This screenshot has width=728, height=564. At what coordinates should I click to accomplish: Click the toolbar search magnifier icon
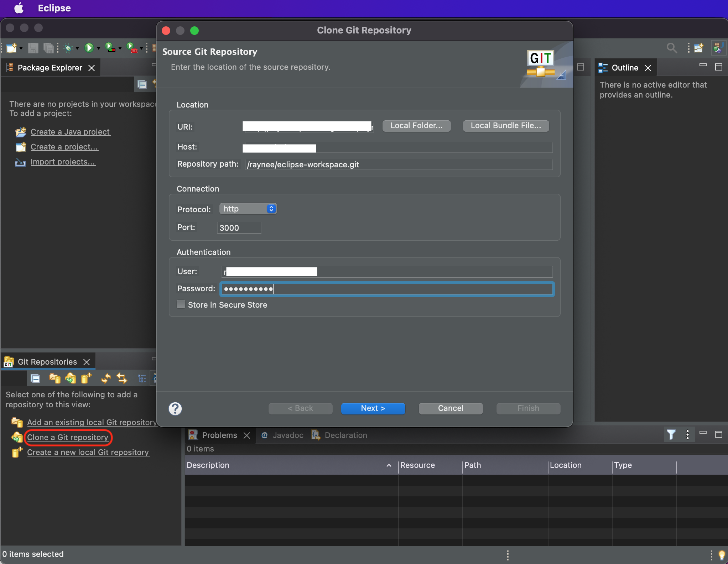[671, 48]
